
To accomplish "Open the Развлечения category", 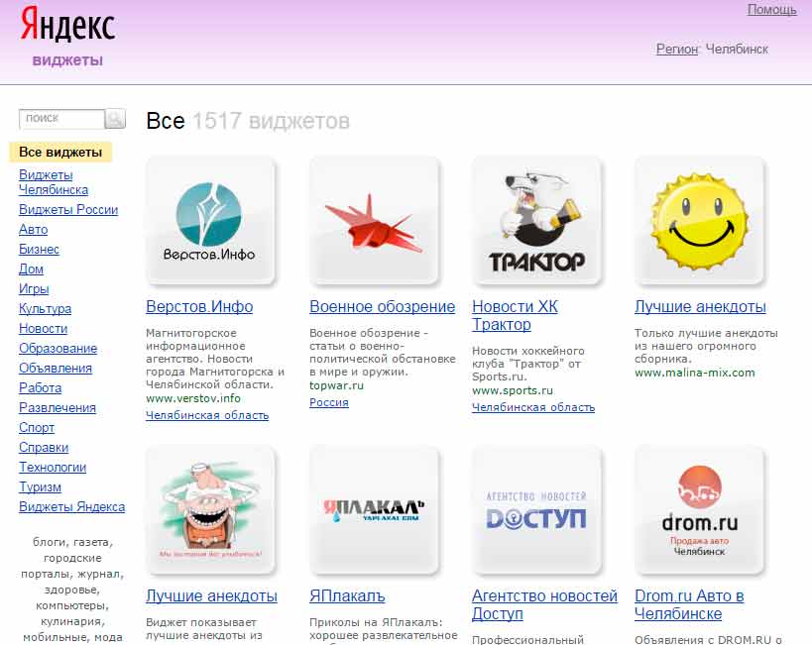I will click(58, 407).
